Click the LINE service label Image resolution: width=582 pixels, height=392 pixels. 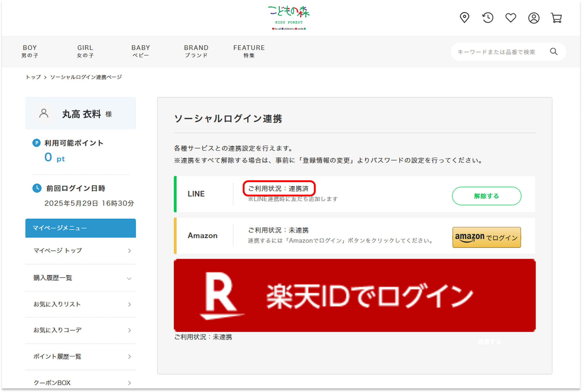tap(196, 194)
